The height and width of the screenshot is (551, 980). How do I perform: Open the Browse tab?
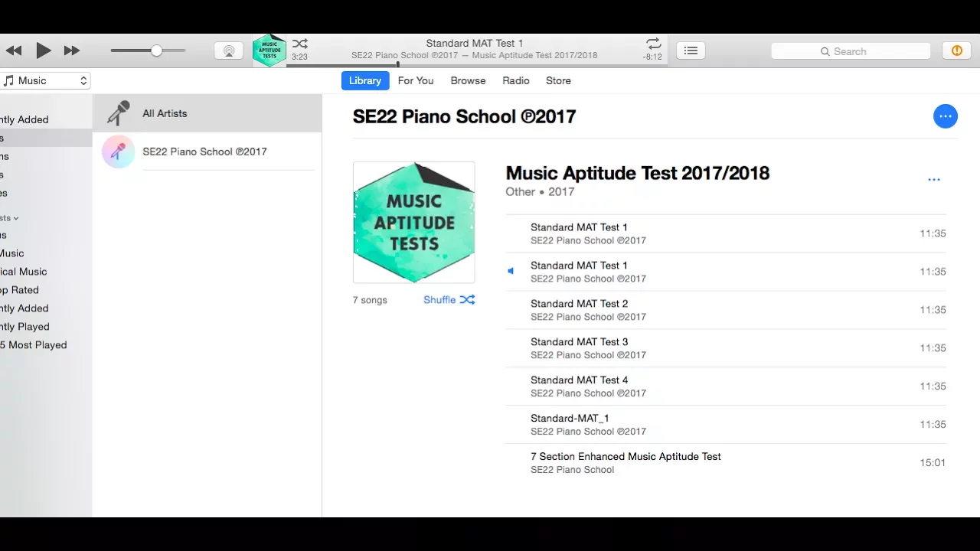[468, 80]
